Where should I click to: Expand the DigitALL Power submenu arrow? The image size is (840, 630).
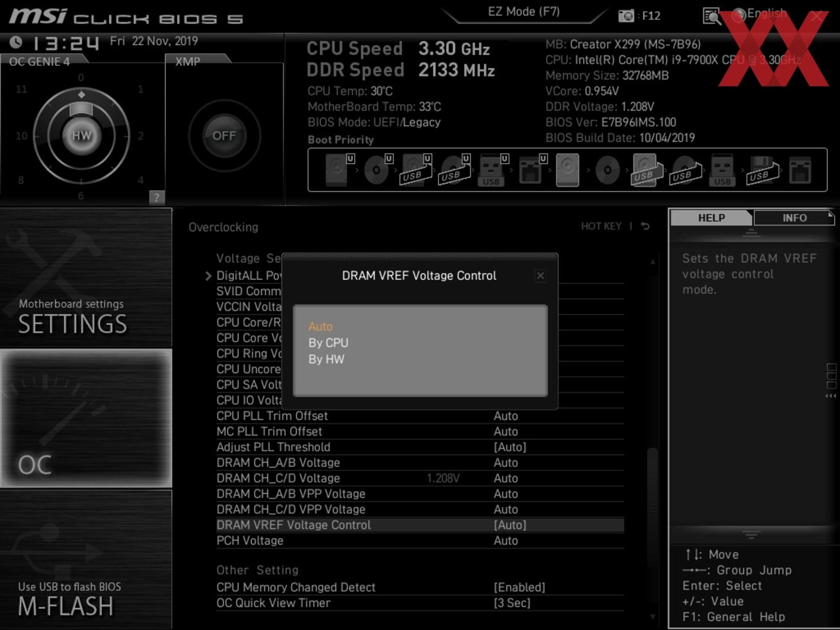click(x=208, y=275)
